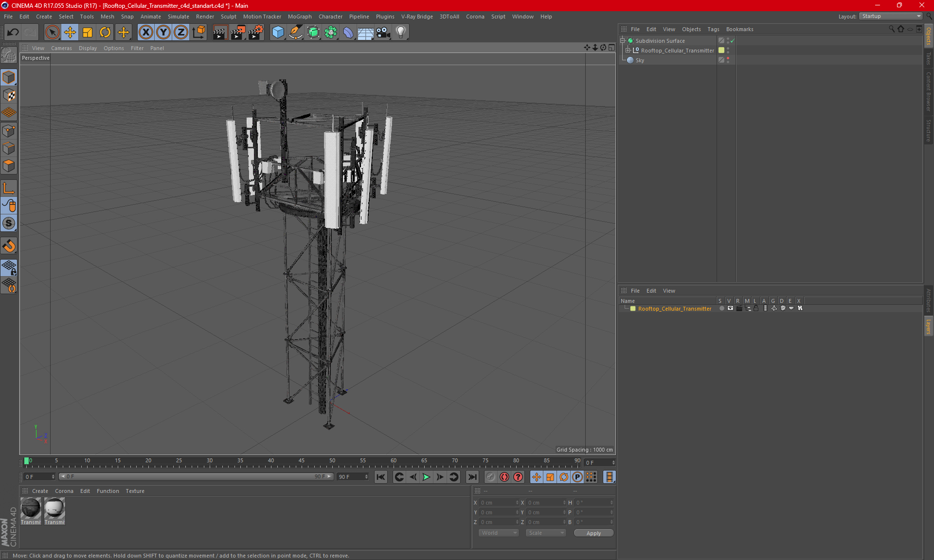The height and width of the screenshot is (560, 934).
Task: Select the Sky object
Action: 640,60
